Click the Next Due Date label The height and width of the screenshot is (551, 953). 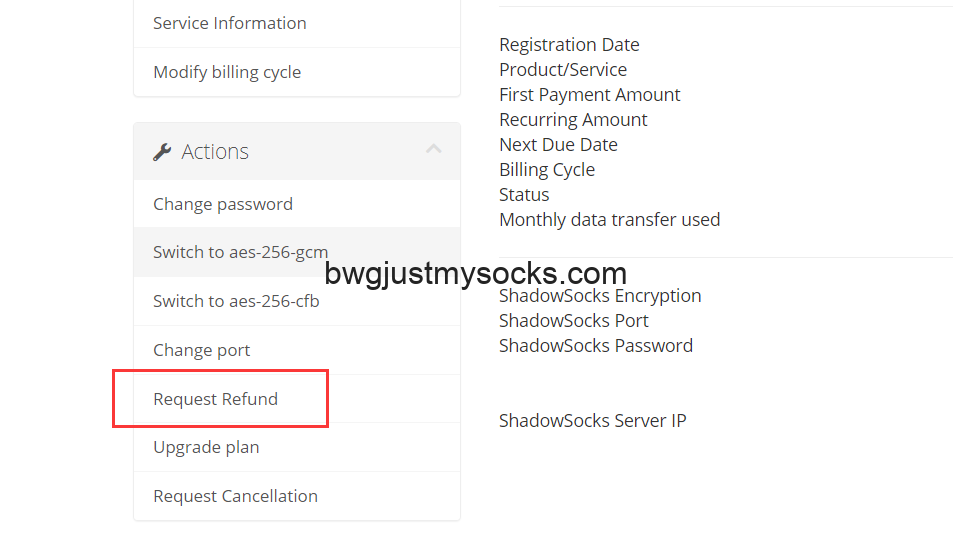[x=558, y=145]
